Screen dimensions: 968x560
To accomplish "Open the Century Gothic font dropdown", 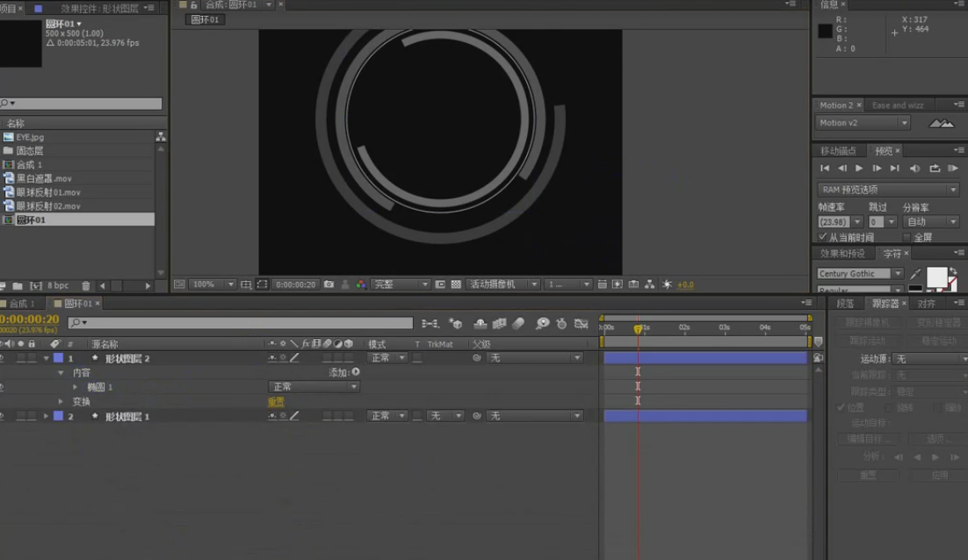I will 860,274.
